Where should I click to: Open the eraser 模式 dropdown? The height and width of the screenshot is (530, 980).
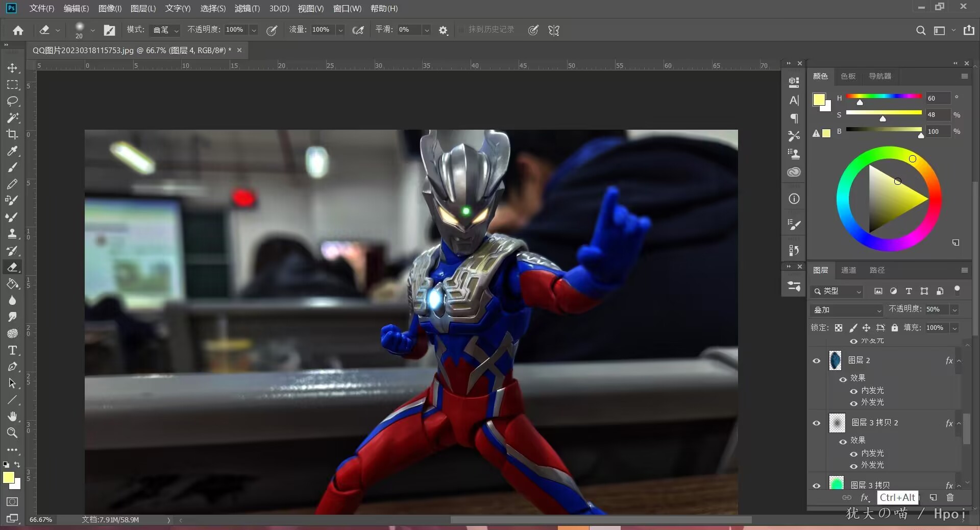coord(165,30)
